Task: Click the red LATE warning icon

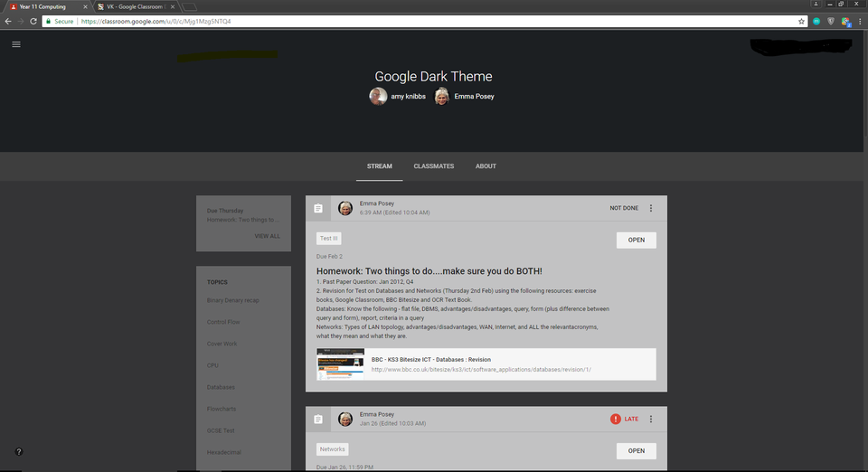Action: point(616,419)
